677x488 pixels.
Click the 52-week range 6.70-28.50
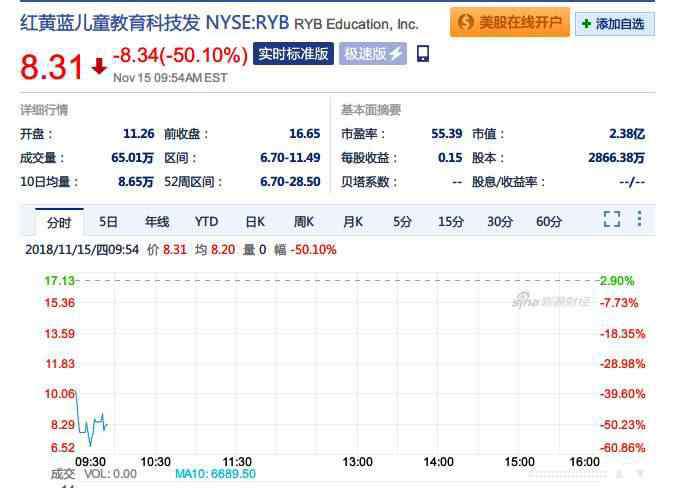tap(290, 182)
